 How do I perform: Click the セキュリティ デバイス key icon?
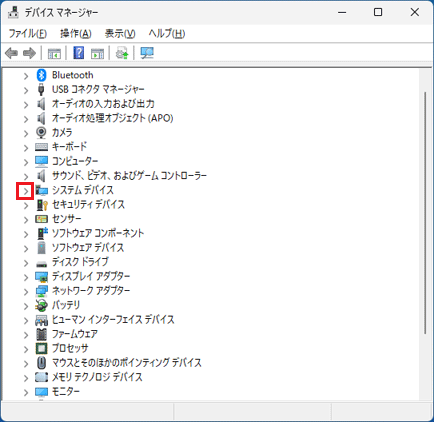[x=42, y=205]
